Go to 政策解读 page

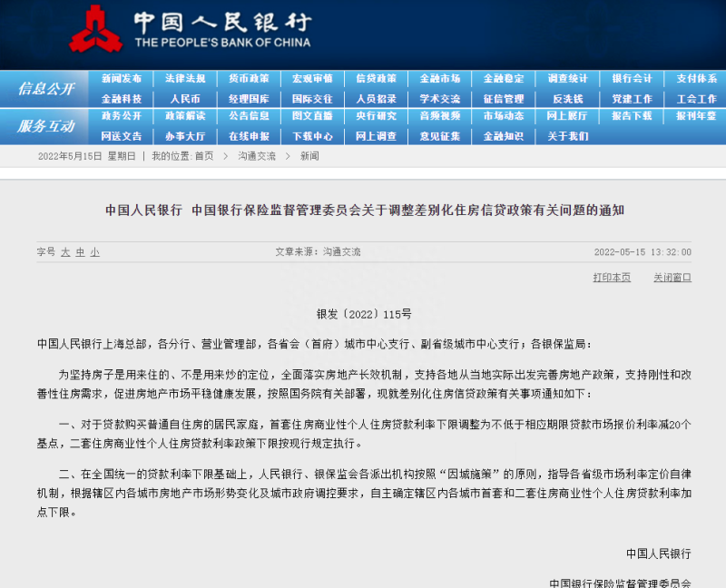pyautogui.click(x=185, y=116)
